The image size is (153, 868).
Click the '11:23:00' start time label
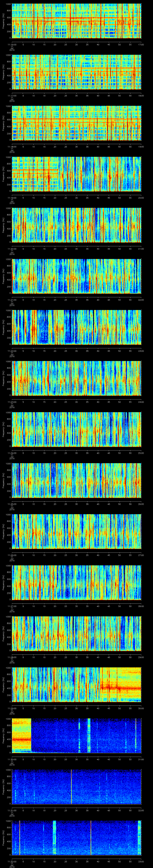(x=12, y=402)
